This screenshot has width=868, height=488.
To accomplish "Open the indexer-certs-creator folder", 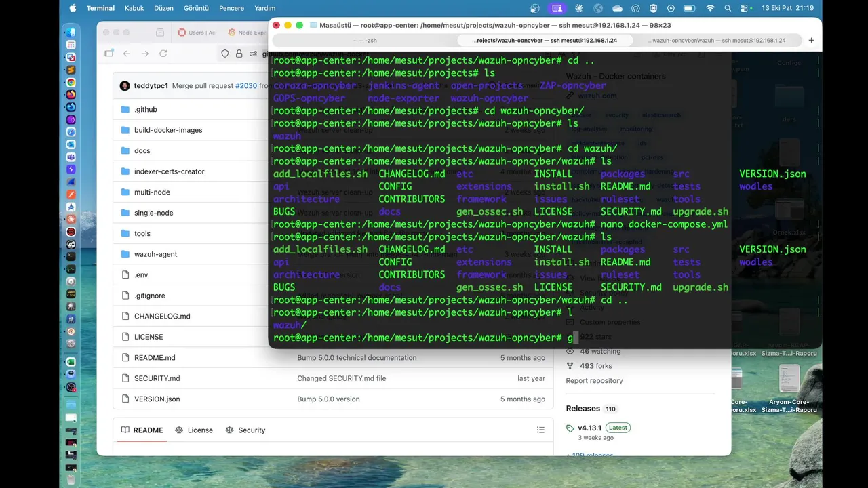I will click(169, 171).
